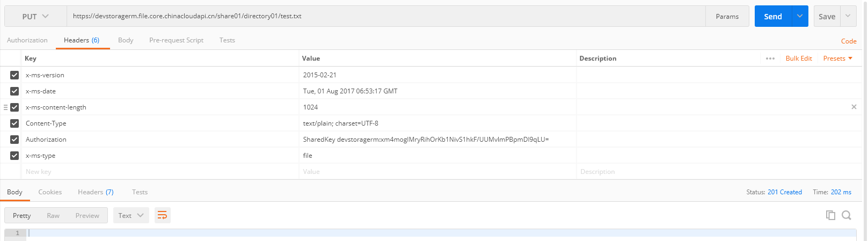Viewport: 868px width, 241px height.
Task: Open search in the response body
Action: point(847,215)
